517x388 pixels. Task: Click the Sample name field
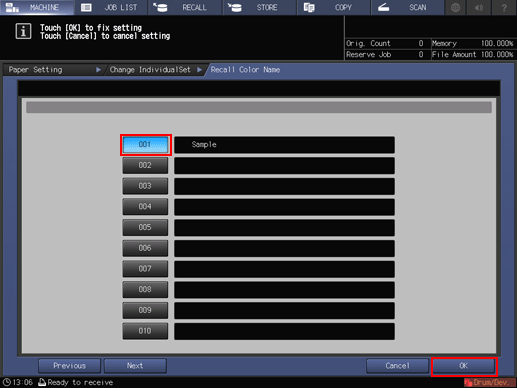point(284,145)
